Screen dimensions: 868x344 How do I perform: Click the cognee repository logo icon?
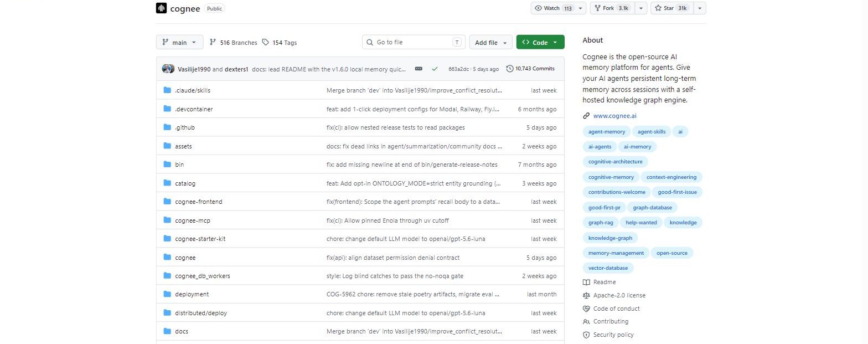(x=161, y=8)
